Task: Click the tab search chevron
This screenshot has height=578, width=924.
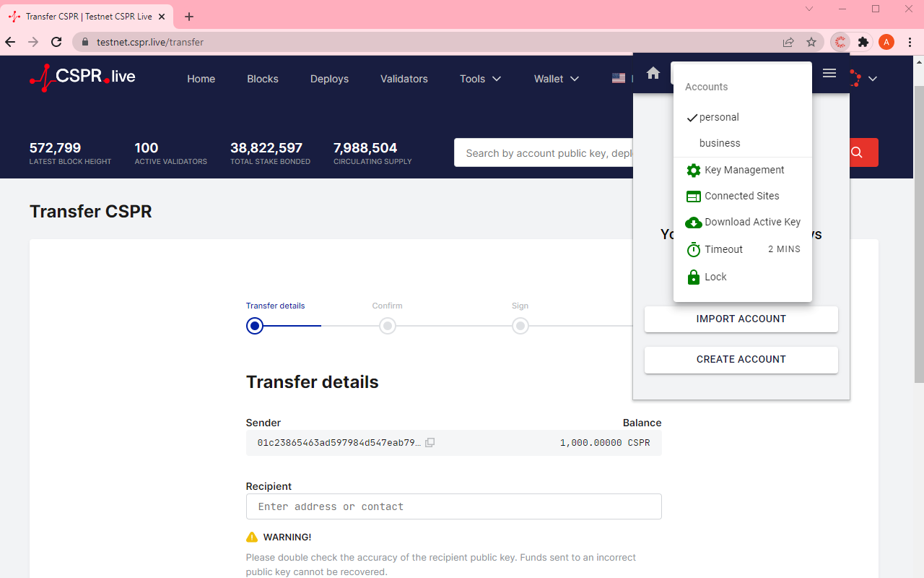Action: (x=809, y=9)
